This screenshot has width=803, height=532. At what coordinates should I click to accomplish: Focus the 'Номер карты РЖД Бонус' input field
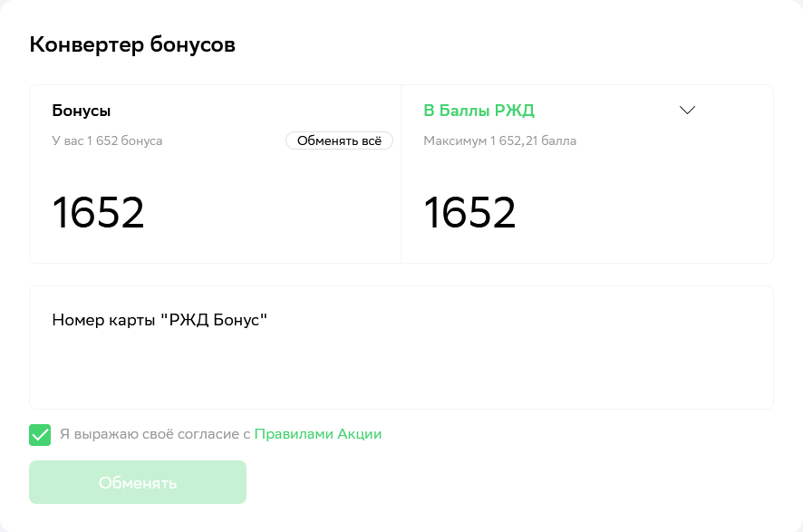pyautogui.click(x=401, y=348)
